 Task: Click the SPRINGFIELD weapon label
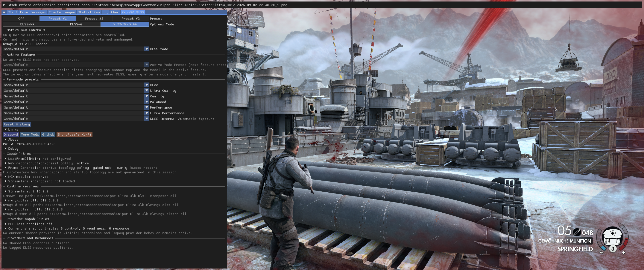point(575,249)
